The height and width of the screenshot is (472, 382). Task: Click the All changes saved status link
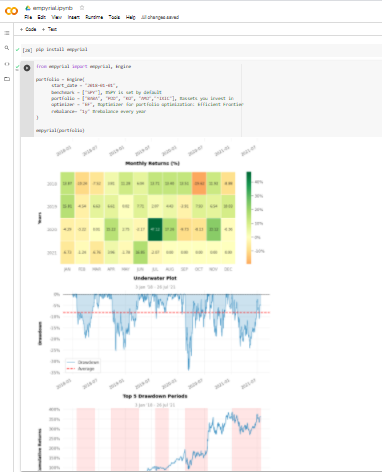(160, 17)
